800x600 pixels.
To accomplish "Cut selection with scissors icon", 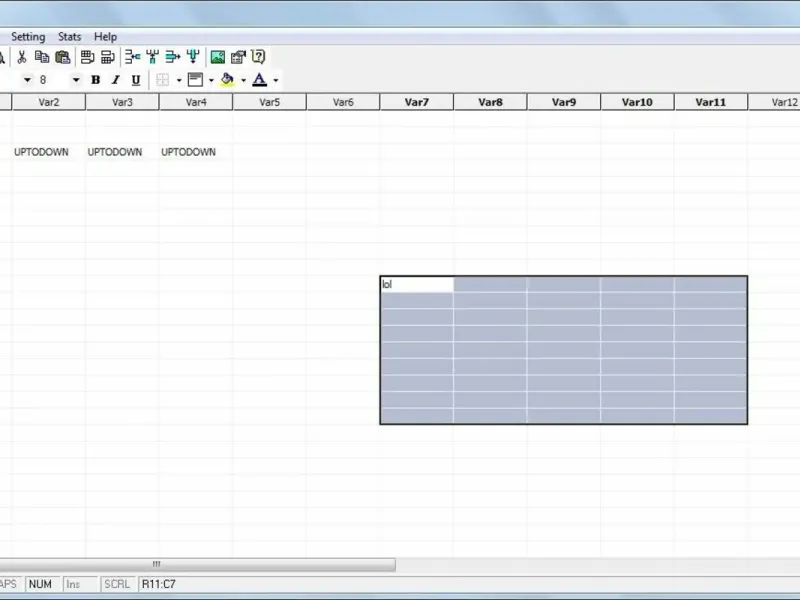I will coord(21,57).
